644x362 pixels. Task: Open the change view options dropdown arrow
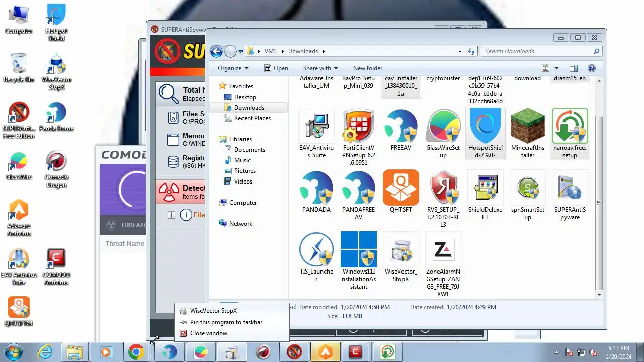pyautogui.click(x=556, y=68)
